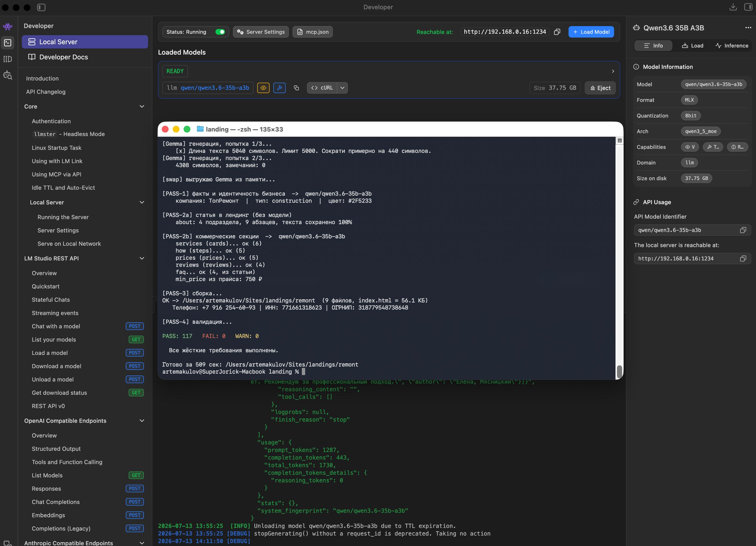756x546 pixels.
Task: Click the Size 37.75 GB label
Action: click(555, 88)
